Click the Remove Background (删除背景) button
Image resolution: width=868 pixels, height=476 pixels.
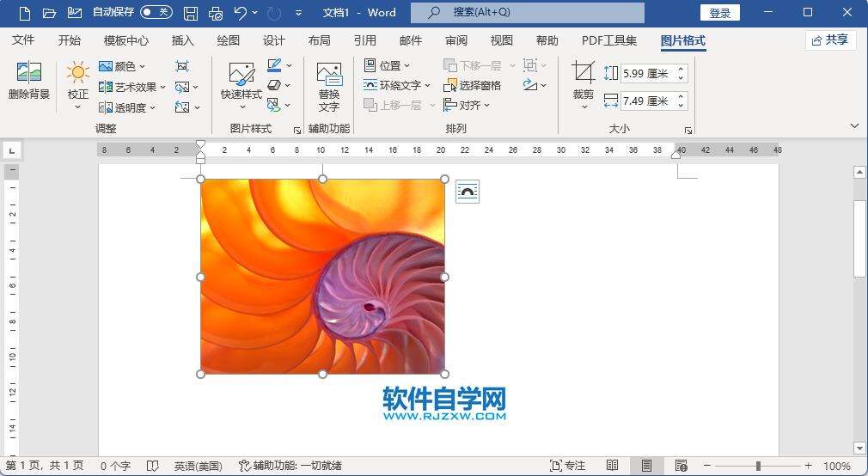(28, 81)
